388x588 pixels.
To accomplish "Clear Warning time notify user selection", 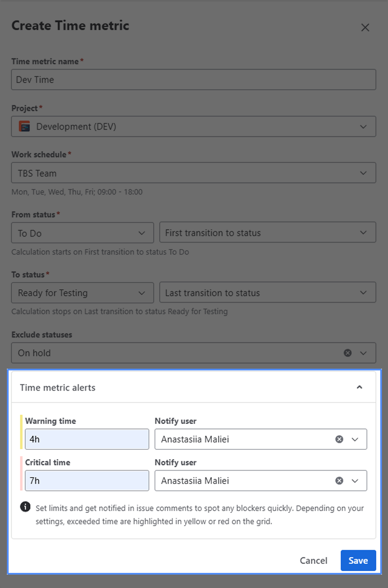I will pyautogui.click(x=339, y=439).
